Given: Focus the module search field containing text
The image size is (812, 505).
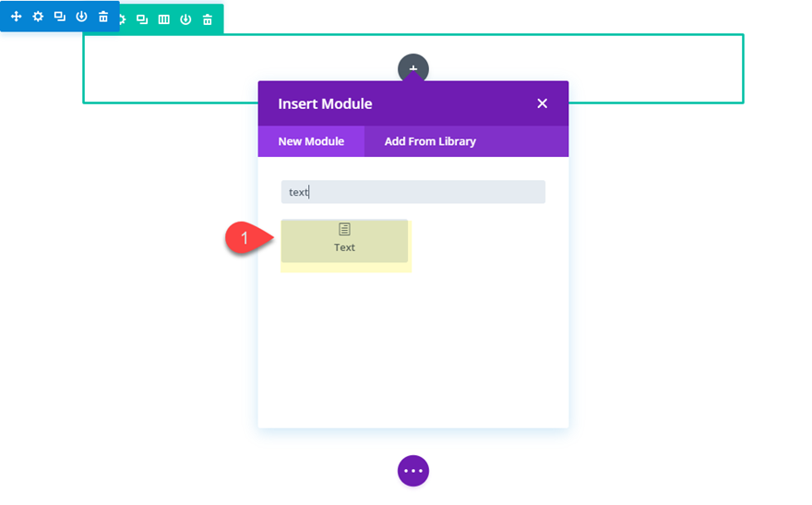Looking at the screenshot, I should point(413,192).
